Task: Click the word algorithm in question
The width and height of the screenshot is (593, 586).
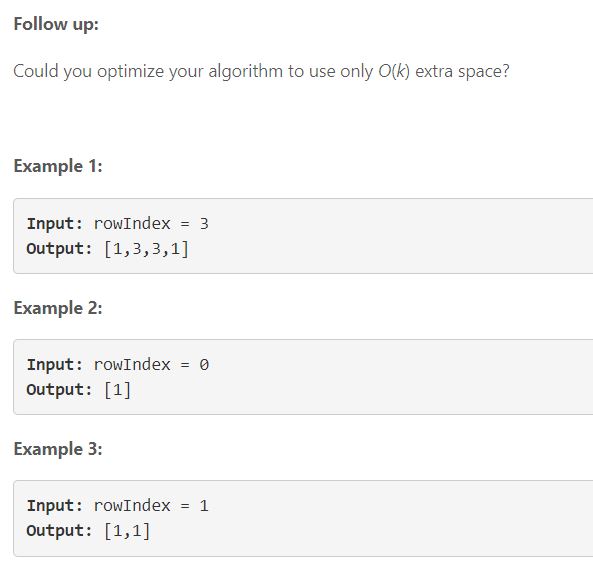Action: (x=245, y=72)
